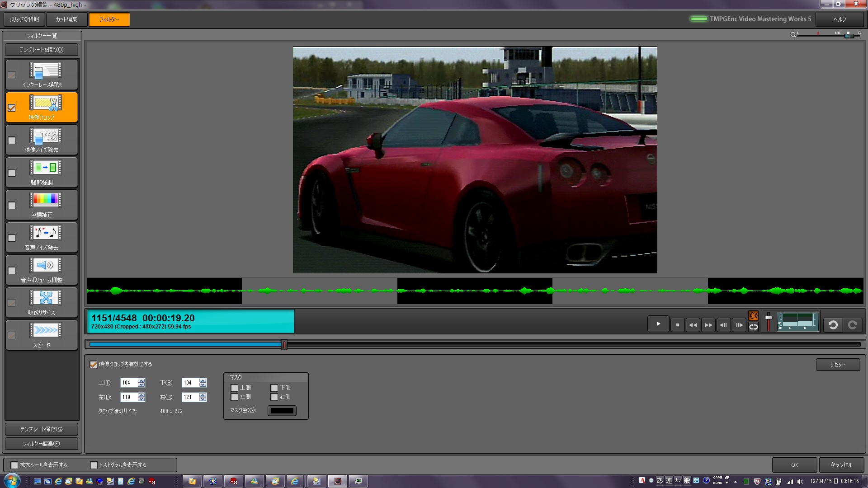Open the clip information tab
The width and height of the screenshot is (868, 488).
click(24, 19)
